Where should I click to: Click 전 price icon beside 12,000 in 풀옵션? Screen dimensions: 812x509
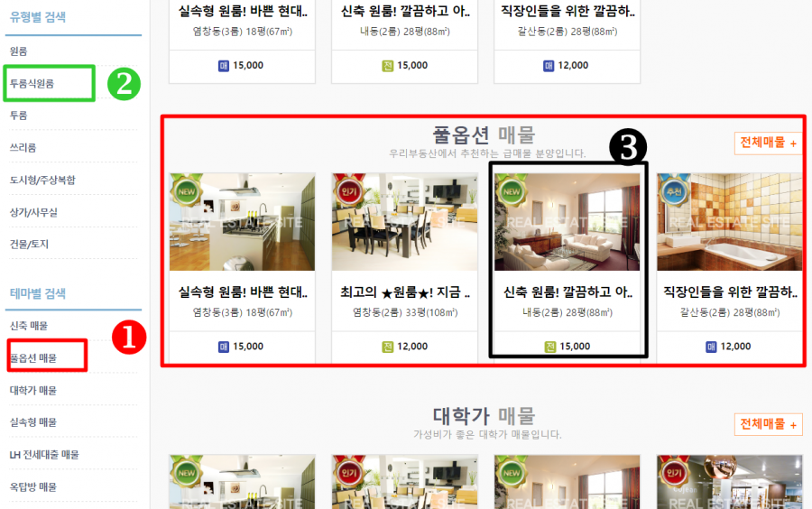coord(387,347)
